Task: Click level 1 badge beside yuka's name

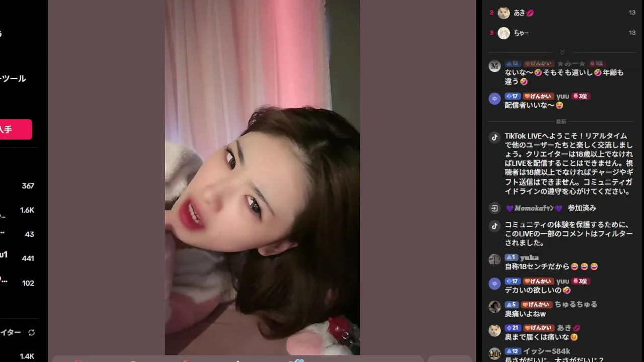Action: [512, 257]
